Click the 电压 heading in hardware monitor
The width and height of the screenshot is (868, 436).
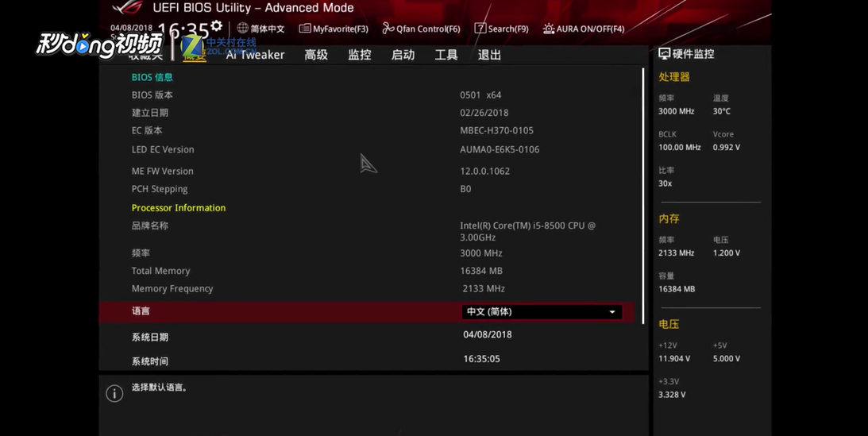tap(669, 324)
